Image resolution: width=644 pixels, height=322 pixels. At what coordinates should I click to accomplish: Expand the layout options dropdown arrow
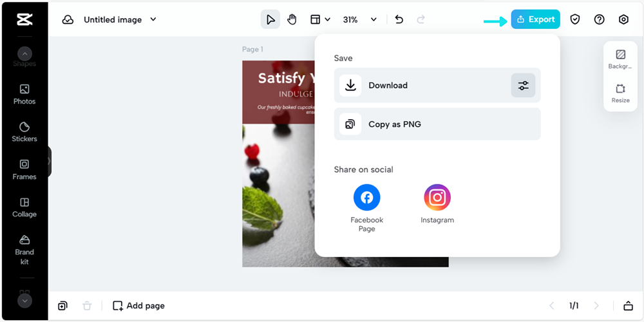pyautogui.click(x=327, y=19)
